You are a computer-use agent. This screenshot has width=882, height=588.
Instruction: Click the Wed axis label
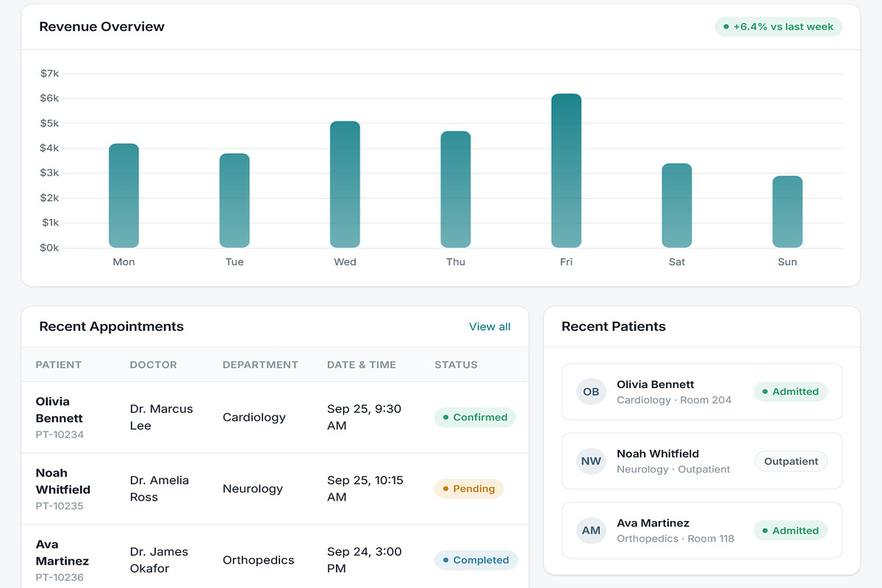pos(345,262)
